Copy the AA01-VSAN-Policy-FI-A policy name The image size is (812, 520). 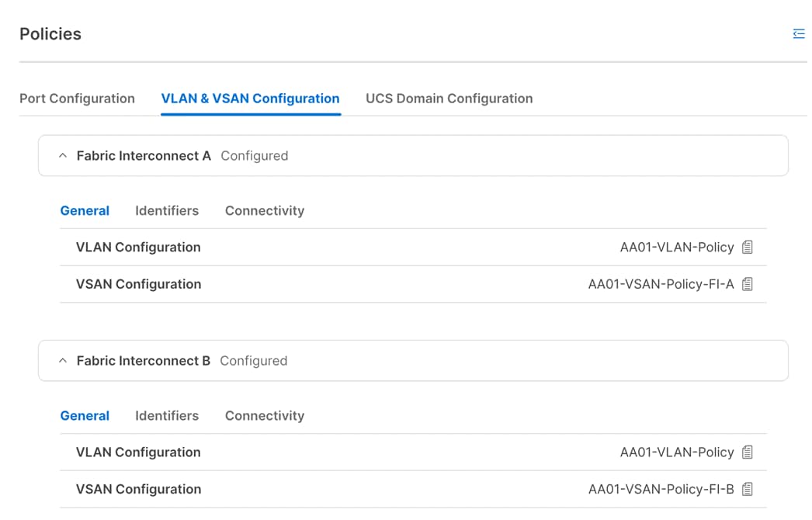(747, 284)
